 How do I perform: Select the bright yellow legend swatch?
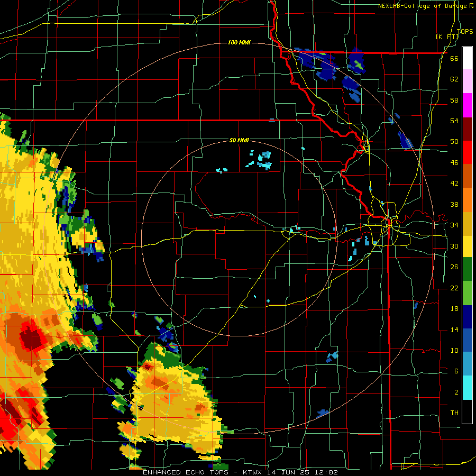click(x=467, y=246)
